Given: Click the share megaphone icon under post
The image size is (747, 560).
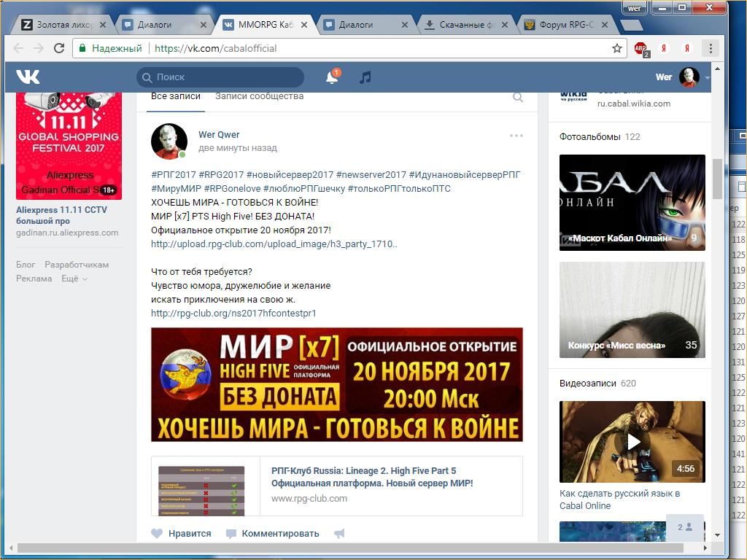Looking at the screenshot, I should pyautogui.click(x=339, y=533).
